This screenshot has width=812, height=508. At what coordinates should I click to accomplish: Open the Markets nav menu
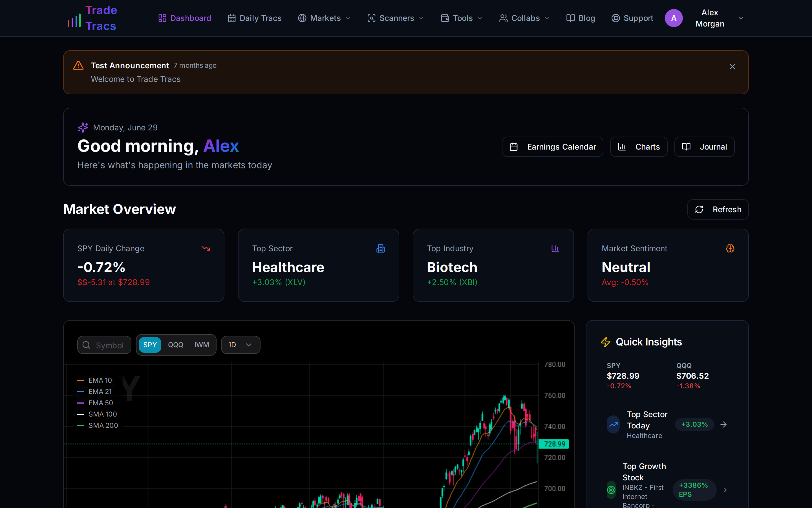pyautogui.click(x=324, y=18)
